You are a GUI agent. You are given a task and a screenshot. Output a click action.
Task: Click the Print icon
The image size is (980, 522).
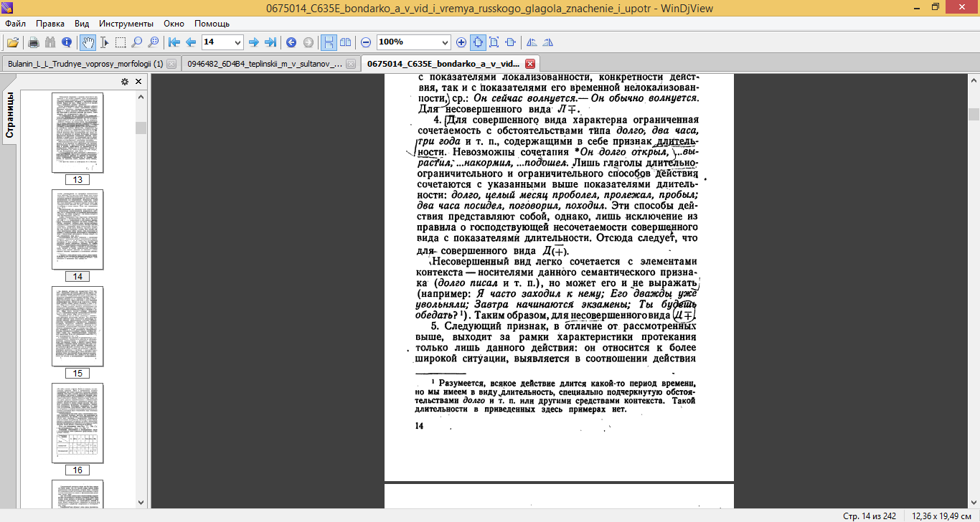pos(34,42)
